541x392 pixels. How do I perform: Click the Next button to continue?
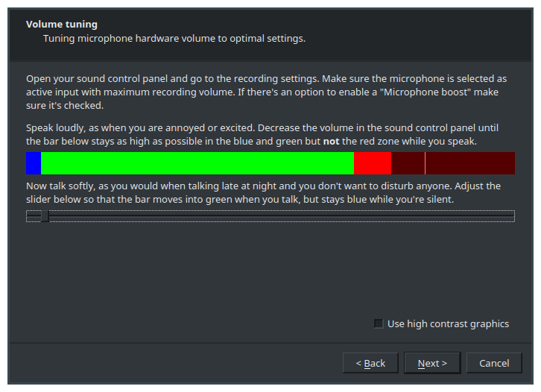pyautogui.click(x=432, y=363)
